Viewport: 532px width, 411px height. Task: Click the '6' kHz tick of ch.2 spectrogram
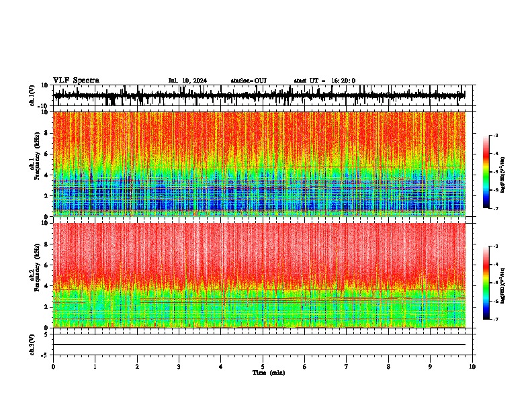[46, 265]
